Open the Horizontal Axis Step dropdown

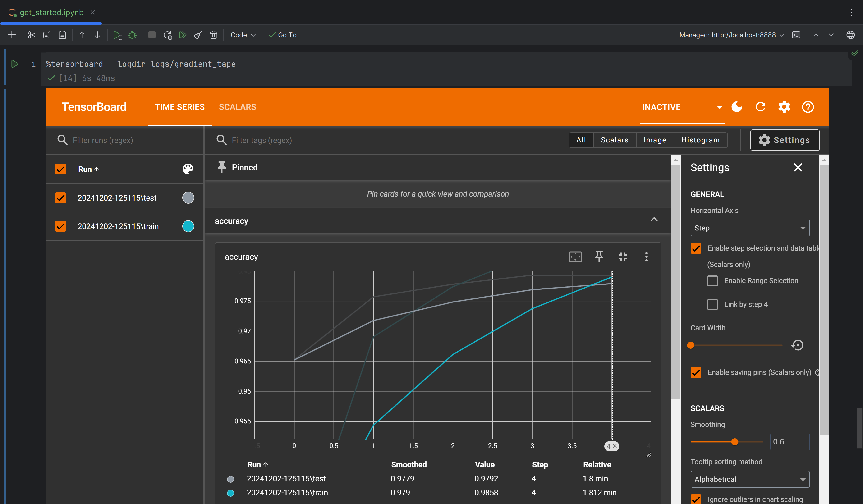[750, 228]
